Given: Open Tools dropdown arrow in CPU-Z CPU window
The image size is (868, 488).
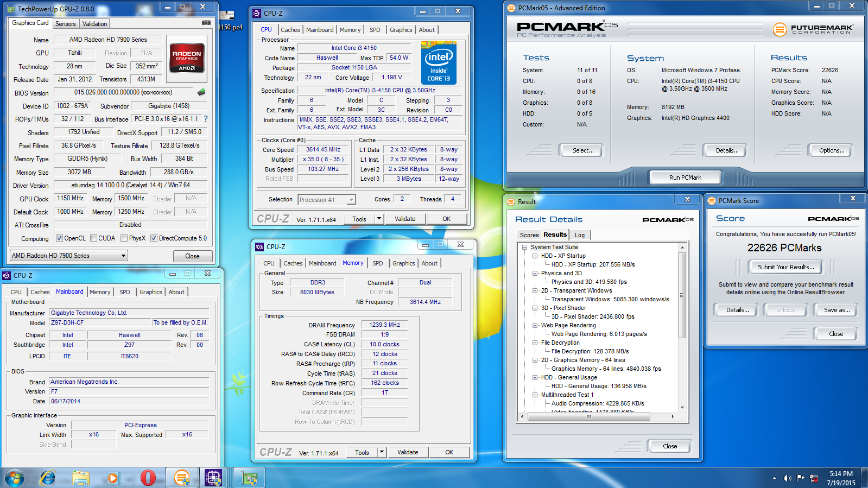Looking at the screenshot, I should pyautogui.click(x=379, y=219).
